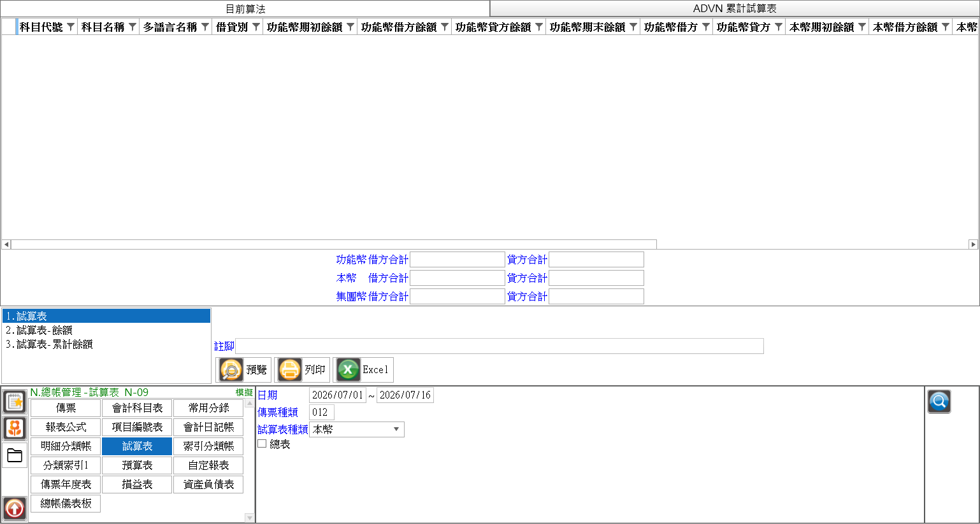This screenshot has width=980, height=524.
Task: Select 1.試算表 in the report list
Action: pos(106,316)
